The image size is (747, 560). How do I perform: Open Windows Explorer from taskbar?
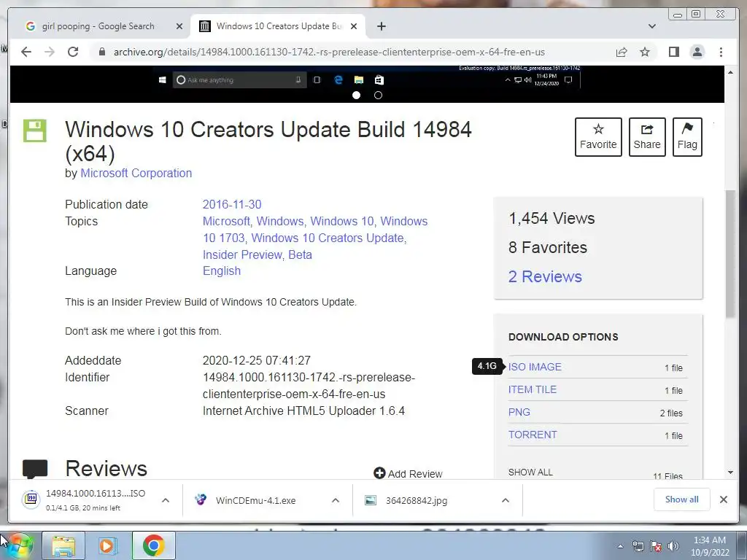[x=63, y=545]
